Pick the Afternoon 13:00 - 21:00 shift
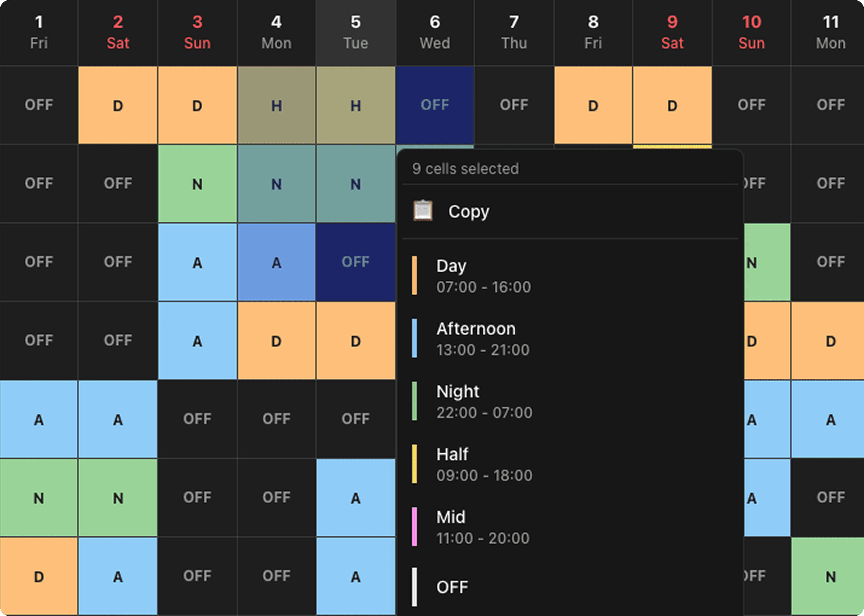Screen dimensions: 864x616 point(483,339)
